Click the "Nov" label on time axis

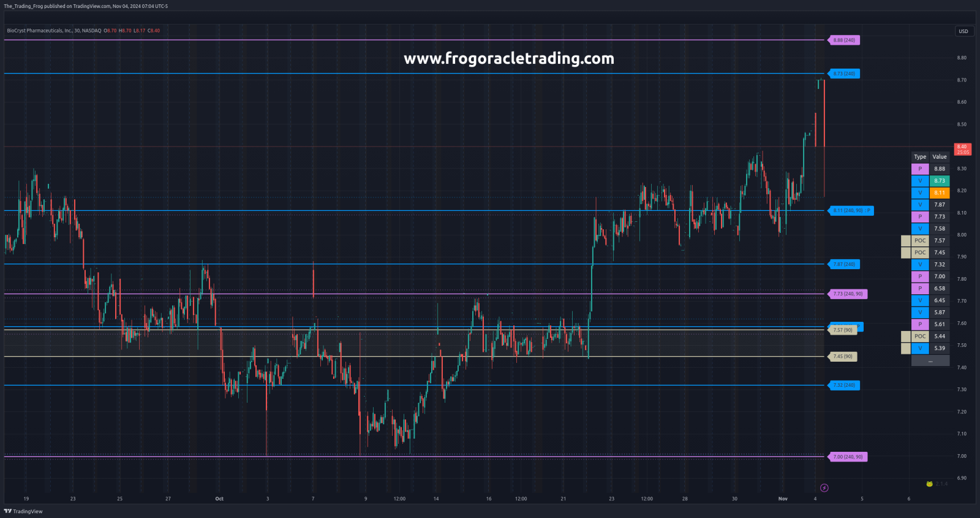click(x=783, y=499)
